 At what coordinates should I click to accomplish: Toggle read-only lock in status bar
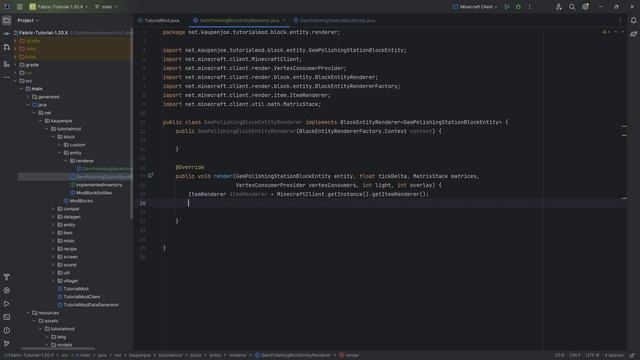pyautogui.click(x=632, y=356)
